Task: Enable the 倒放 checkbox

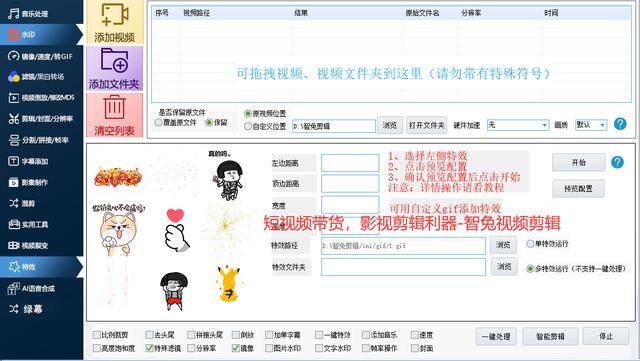Action: pos(236,335)
